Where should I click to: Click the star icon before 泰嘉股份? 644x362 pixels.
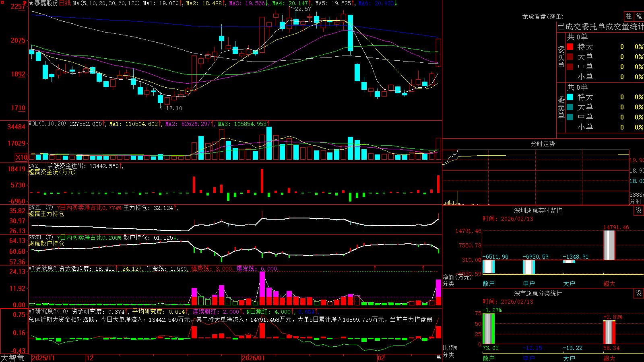[31, 3]
